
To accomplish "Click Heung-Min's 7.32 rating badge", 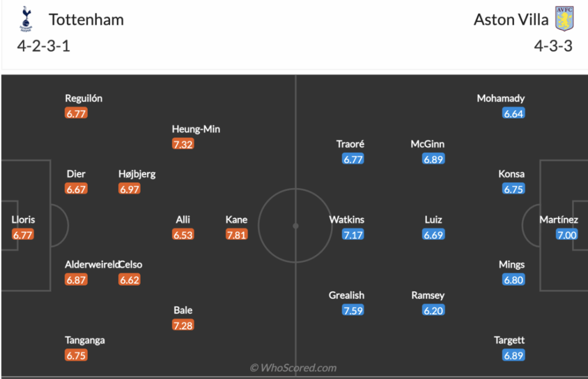I will 183,144.
